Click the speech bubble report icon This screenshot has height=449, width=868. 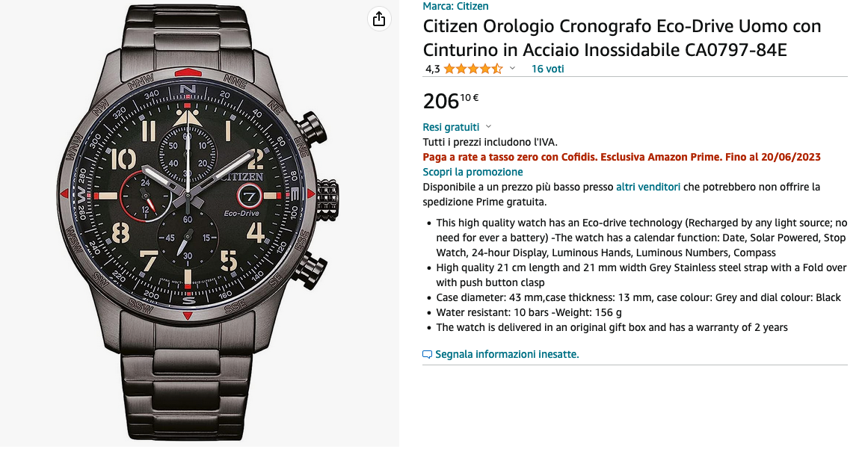(428, 354)
